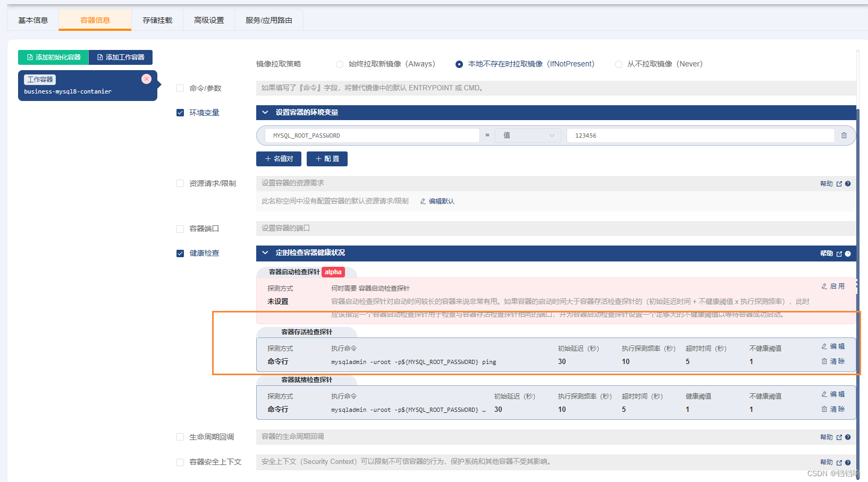This screenshot has width=868, height=482.
Task: Open the 基本信息 tab
Action: tap(33, 20)
